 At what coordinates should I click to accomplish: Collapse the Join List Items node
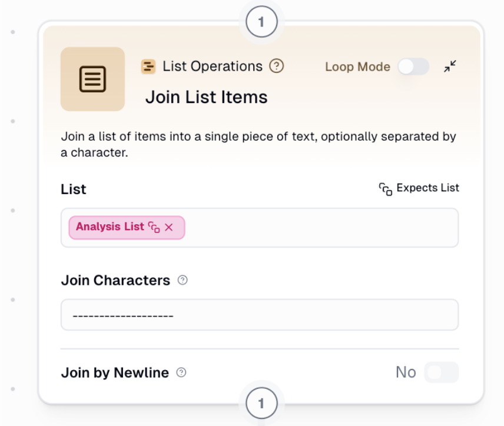click(450, 66)
